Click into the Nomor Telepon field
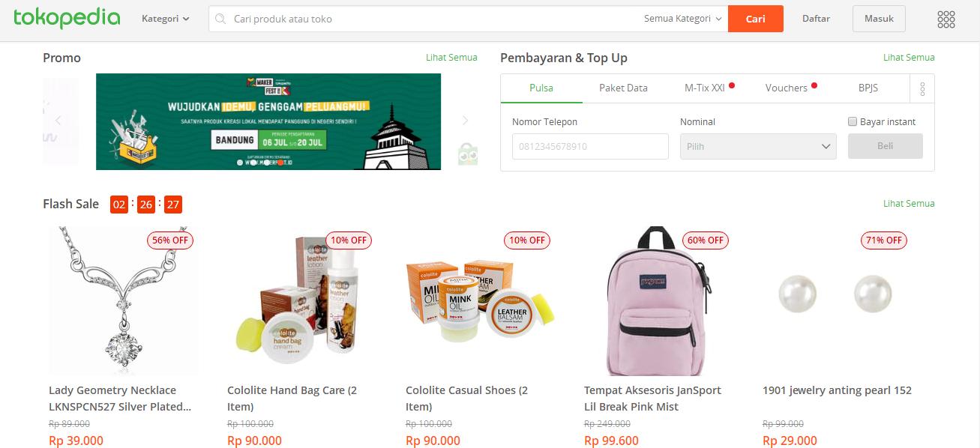The width and height of the screenshot is (980, 448). pos(590,146)
